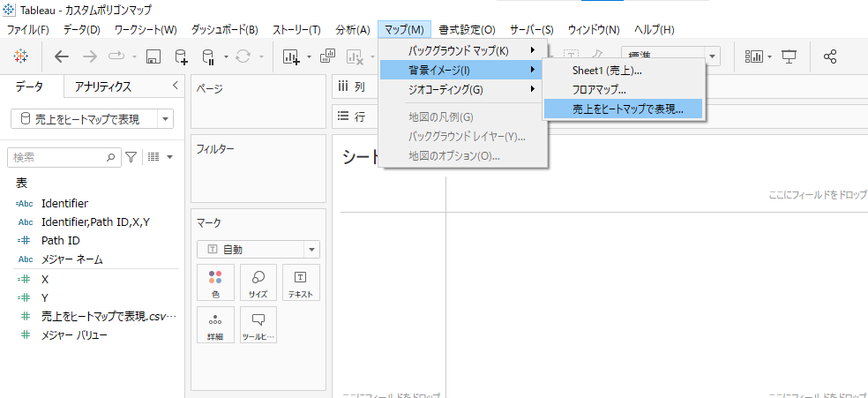Open the ウィンドウ menu
Image resolution: width=868 pixels, height=398 pixels.
[x=594, y=30]
